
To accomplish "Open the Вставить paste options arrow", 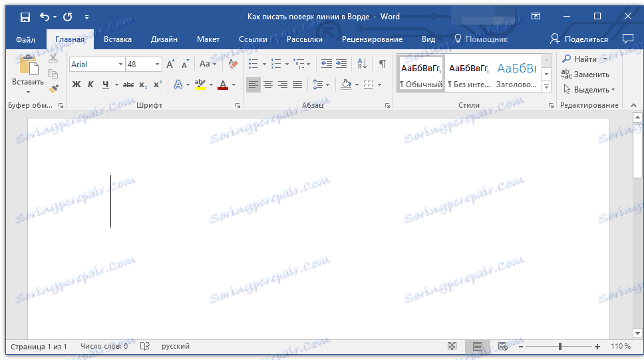I will (x=28, y=92).
